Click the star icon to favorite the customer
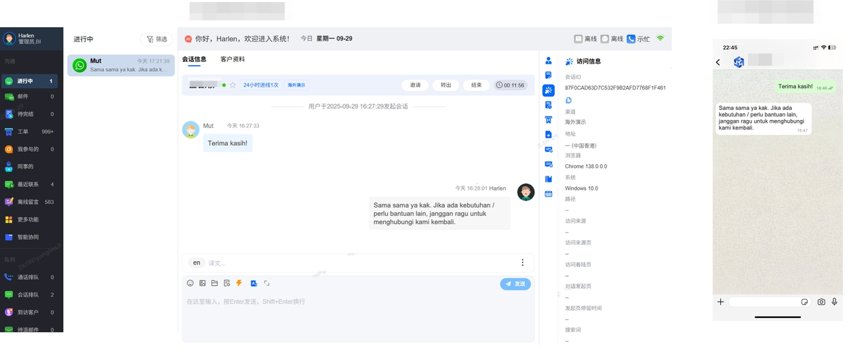The width and height of the screenshot is (868, 356). tap(233, 85)
